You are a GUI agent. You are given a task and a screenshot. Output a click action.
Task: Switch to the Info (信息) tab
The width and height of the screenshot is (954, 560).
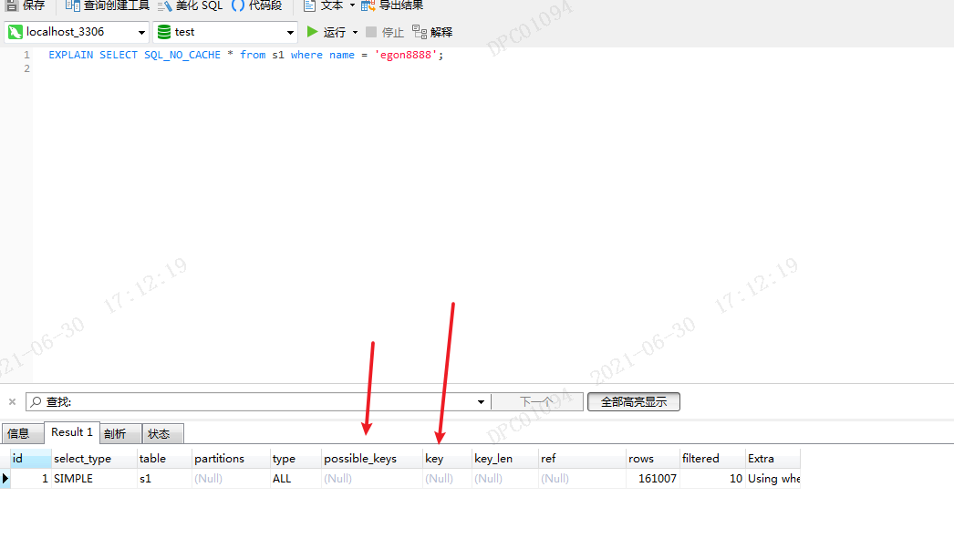(x=23, y=433)
